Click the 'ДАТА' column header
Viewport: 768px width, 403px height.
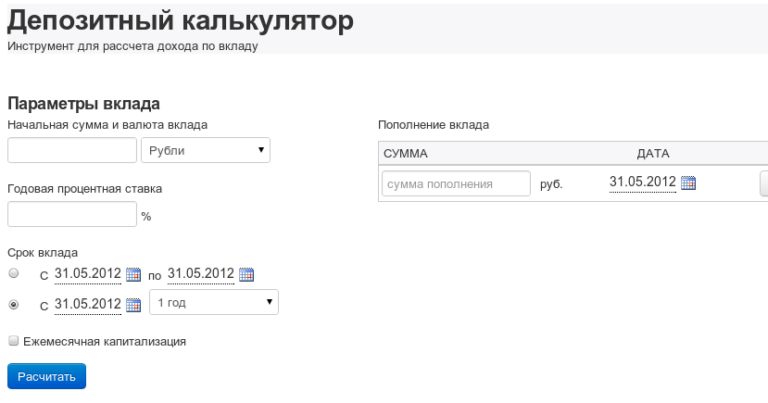pos(653,153)
